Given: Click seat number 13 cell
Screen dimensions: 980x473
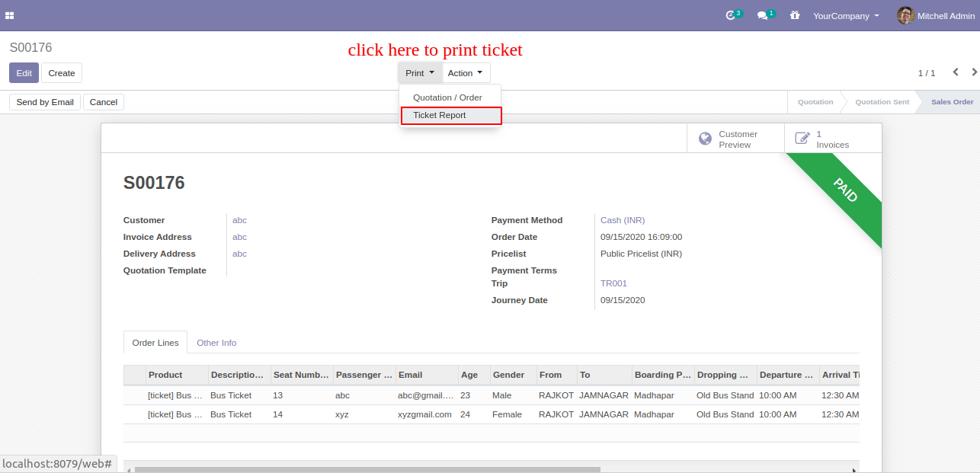Looking at the screenshot, I should (x=302, y=395).
